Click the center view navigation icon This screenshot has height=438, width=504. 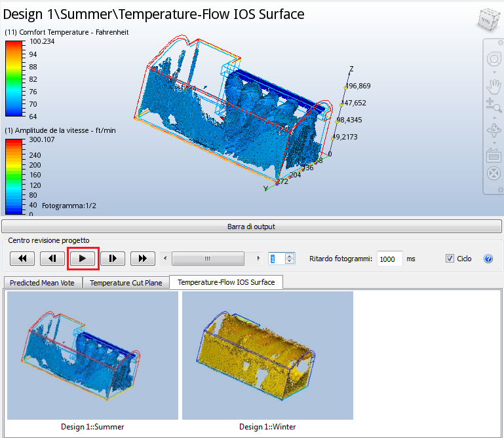pos(494,173)
